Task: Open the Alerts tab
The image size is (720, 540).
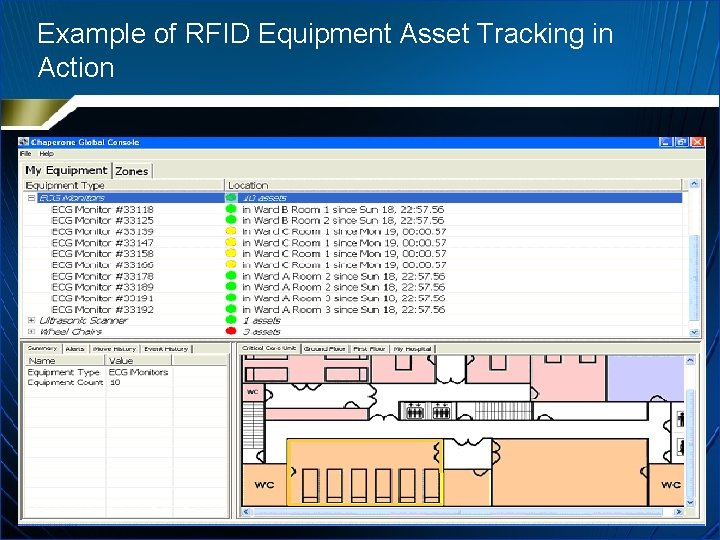Action: (75, 349)
